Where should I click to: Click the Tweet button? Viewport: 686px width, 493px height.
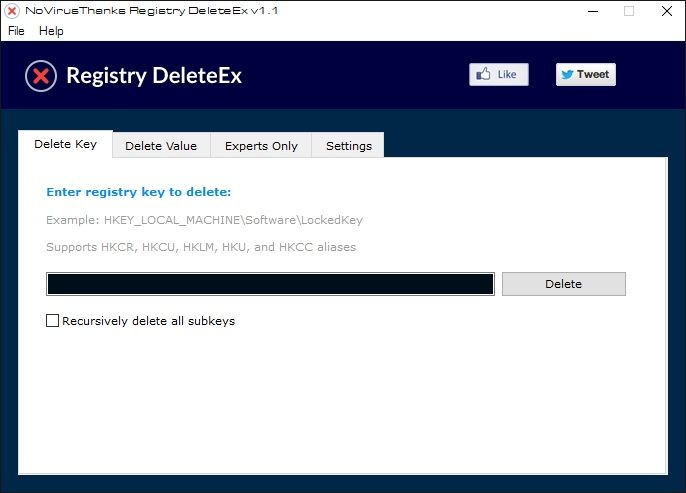(586, 74)
